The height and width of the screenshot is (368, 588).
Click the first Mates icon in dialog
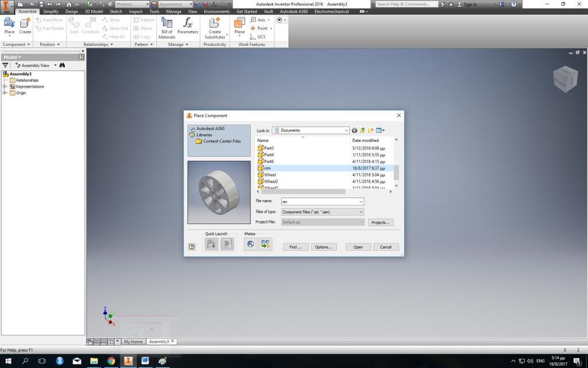(250, 244)
